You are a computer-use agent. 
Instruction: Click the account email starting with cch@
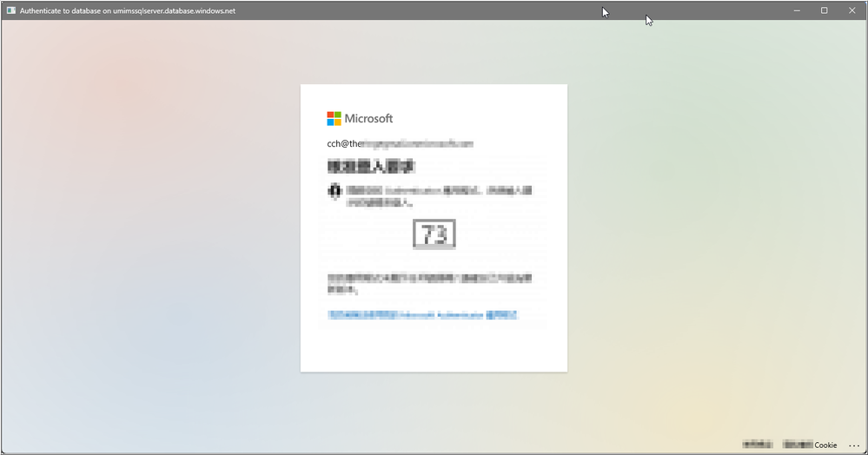coord(400,144)
